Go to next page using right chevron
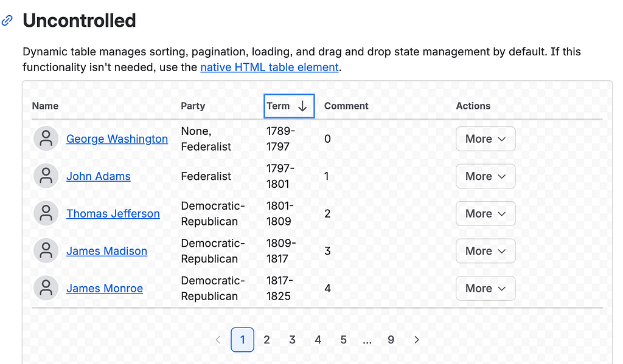The width and height of the screenshot is (623, 364). (416, 340)
